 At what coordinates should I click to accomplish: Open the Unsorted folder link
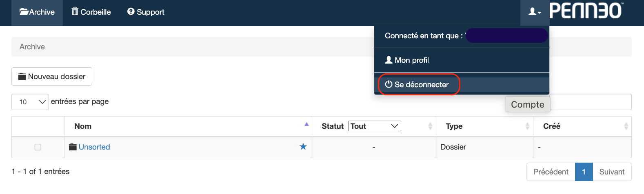click(94, 147)
